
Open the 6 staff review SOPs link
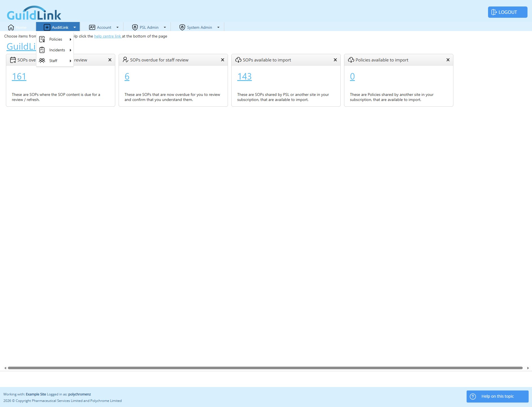(x=127, y=76)
